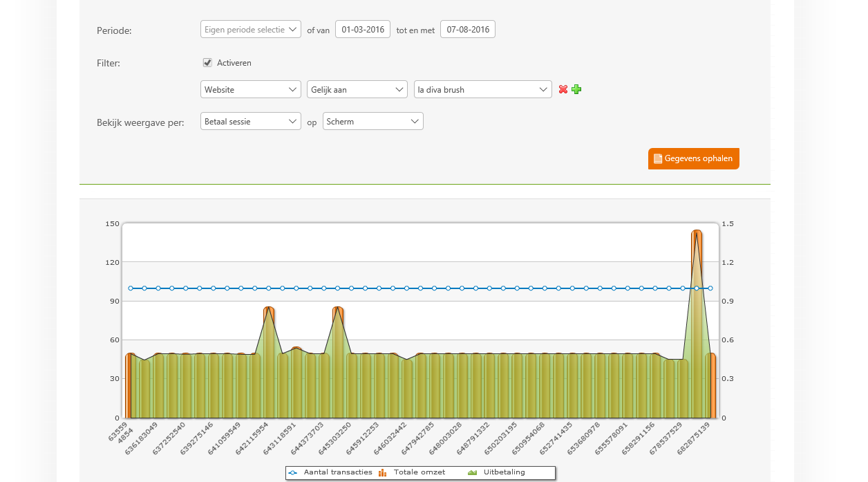Open the la diva brush value dropdown
868x482 pixels.
click(483, 89)
